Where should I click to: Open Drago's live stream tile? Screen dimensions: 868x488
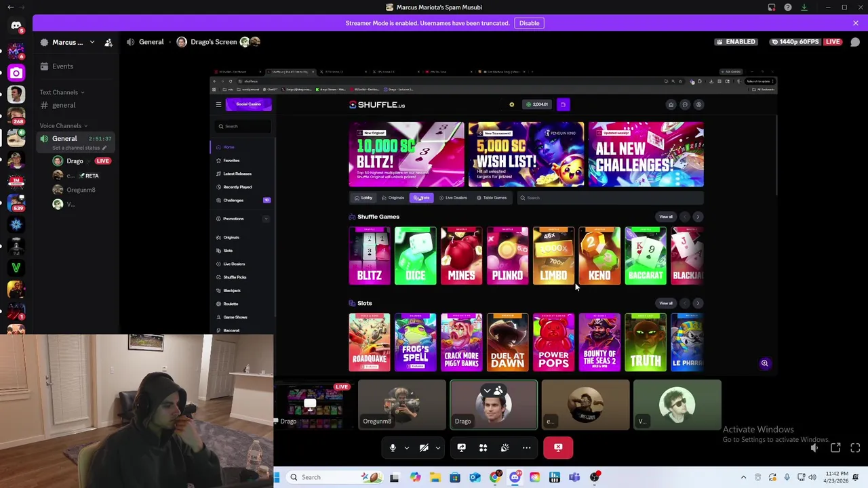pos(312,405)
